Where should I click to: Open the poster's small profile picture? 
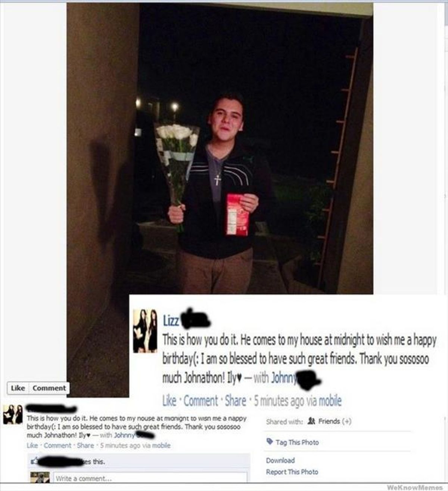pos(13,414)
